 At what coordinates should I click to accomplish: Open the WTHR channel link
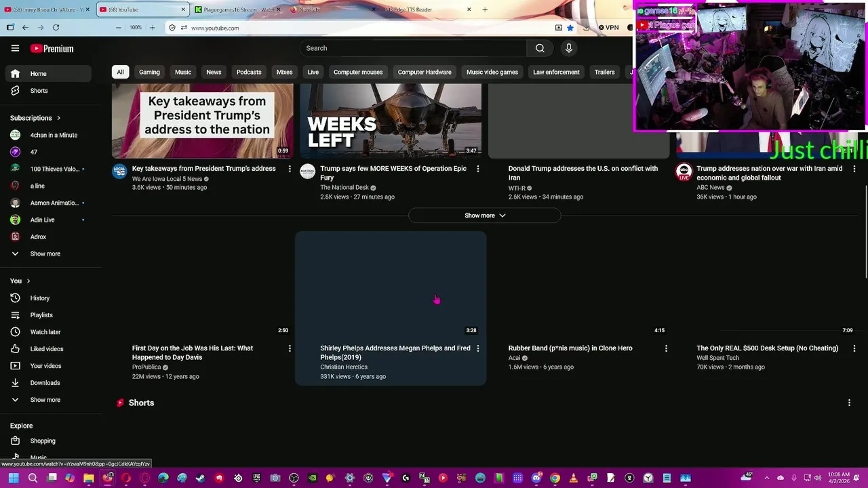517,188
